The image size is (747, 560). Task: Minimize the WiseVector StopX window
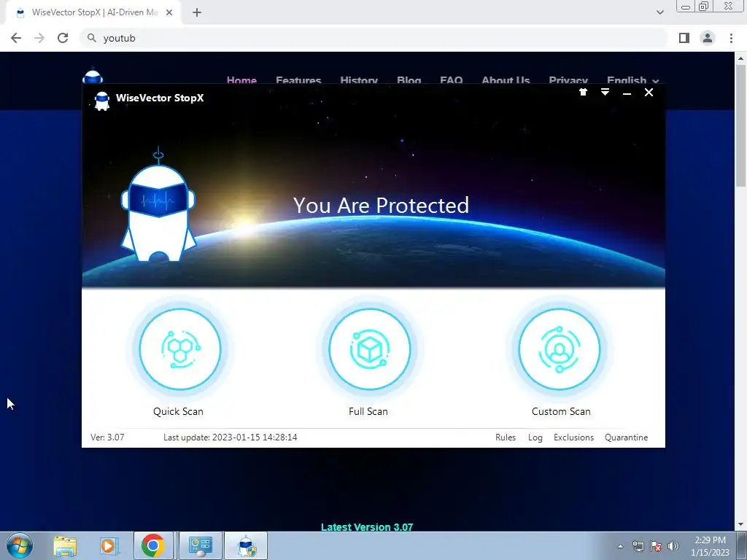tap(627, 93)
